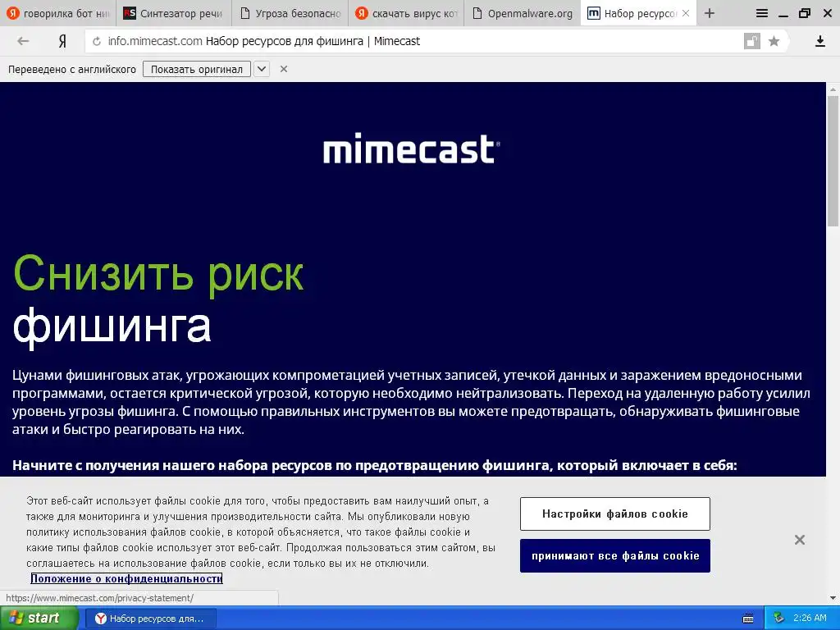Open the browser hamburger menu
840x630 pixels.
pyautogui.click(x=761, y=13)
